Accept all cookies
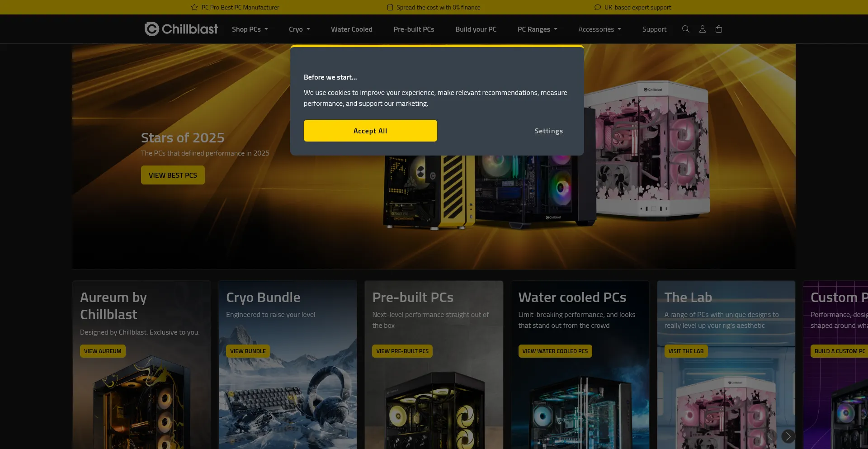This screenshot has width=868, height=449. (370, 131)
